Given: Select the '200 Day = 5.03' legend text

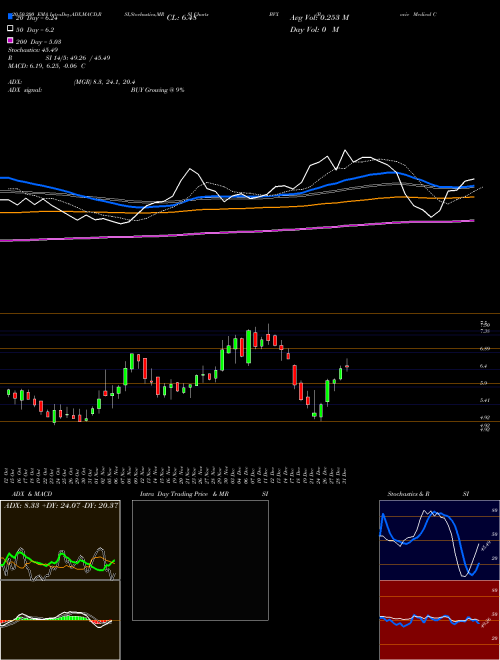Looking at the screenshot, I should [38, 42].
